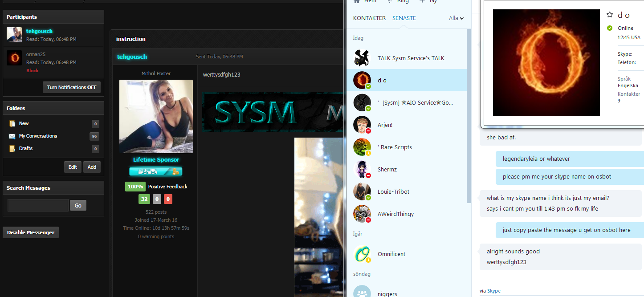
Task: Click the Online status indicator in profile card
Action: pyautogui.click(x=610, y=28)
